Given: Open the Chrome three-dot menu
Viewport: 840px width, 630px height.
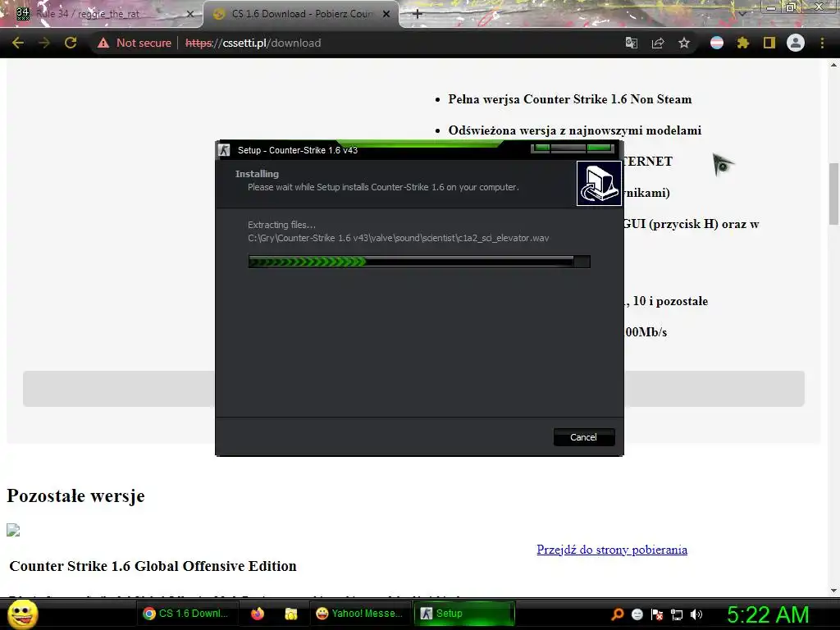Looking at the screenshot, I should click(822, 43).
